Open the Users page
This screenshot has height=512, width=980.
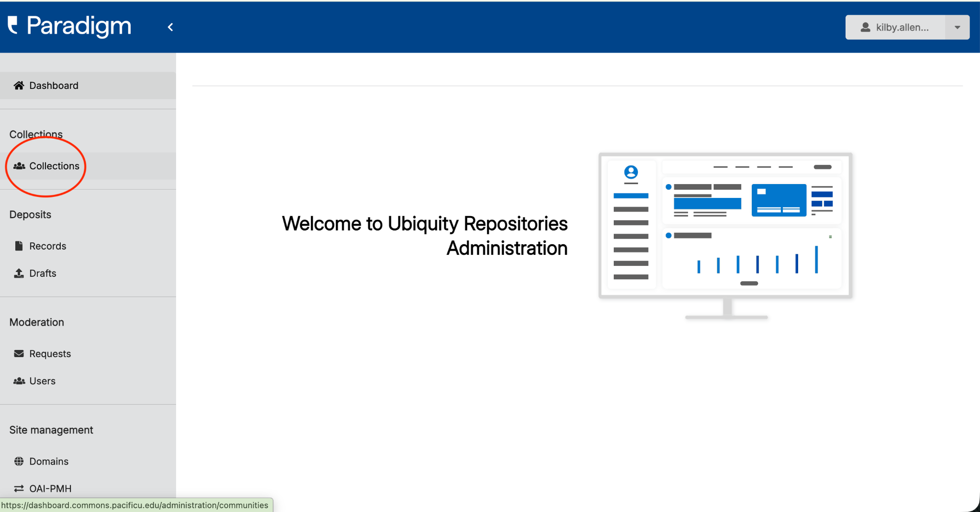[x=88, y=381]
